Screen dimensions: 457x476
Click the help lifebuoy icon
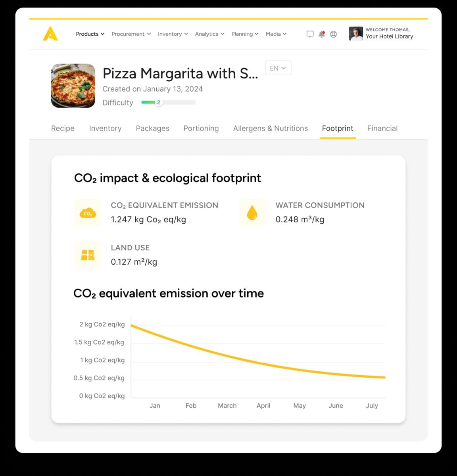pyautogui.click(x=333, y=34)
